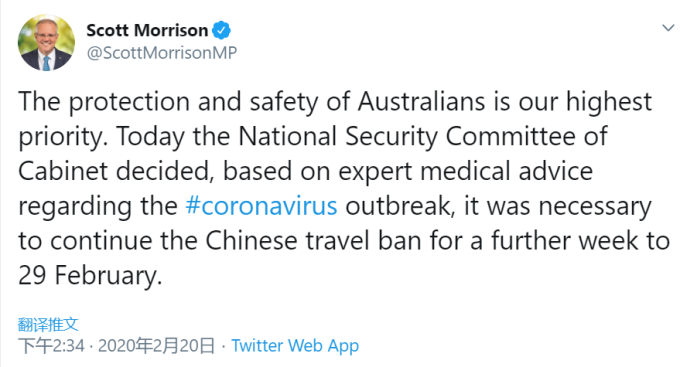
Task: Click the 翻译推文 translate tweet link
Action: click(x=48, y=324)
